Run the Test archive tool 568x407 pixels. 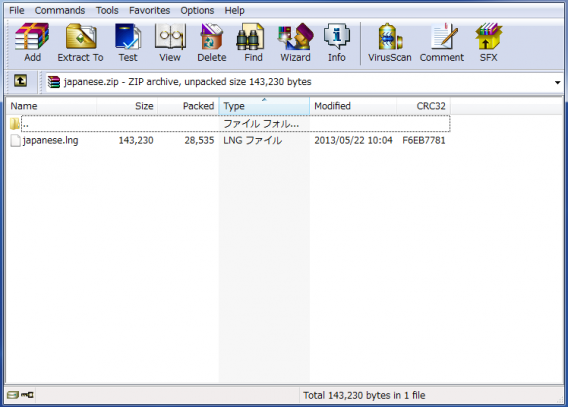tap(128, 42)
